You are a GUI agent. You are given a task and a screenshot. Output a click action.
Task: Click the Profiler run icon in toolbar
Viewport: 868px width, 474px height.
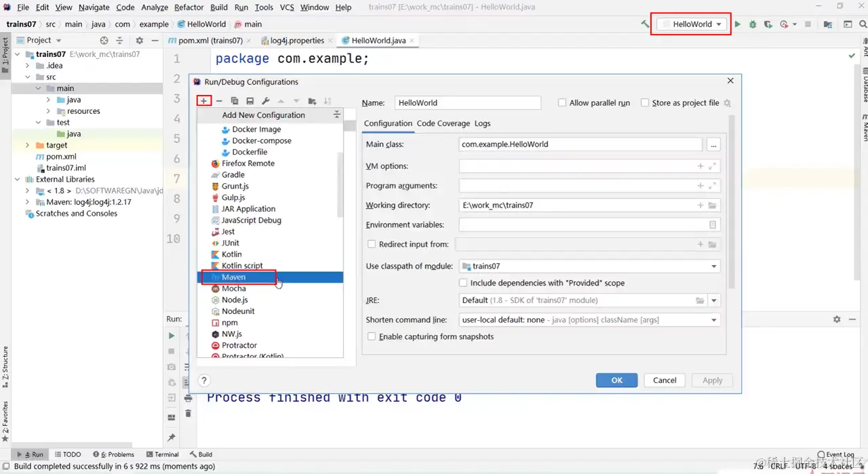[785, 24]
